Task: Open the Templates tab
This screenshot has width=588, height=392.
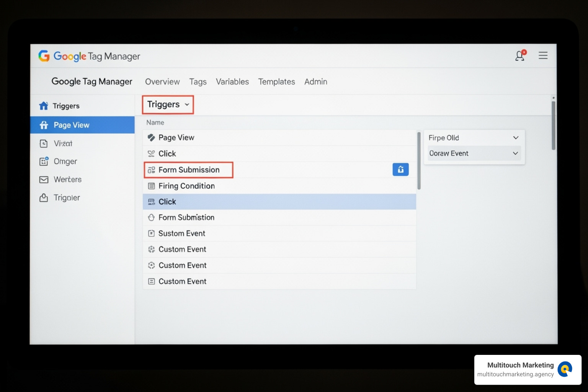Action: pyautogui.click(x=276, y=82)
